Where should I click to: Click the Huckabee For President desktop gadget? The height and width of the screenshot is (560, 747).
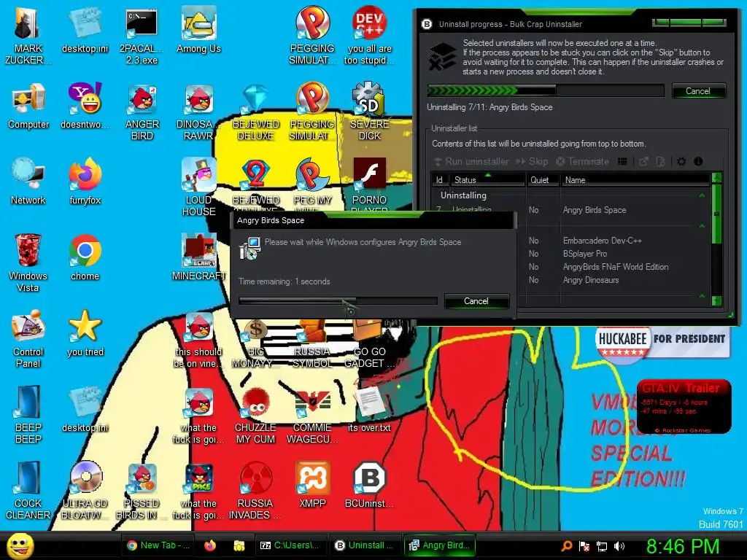coord(662,343)
